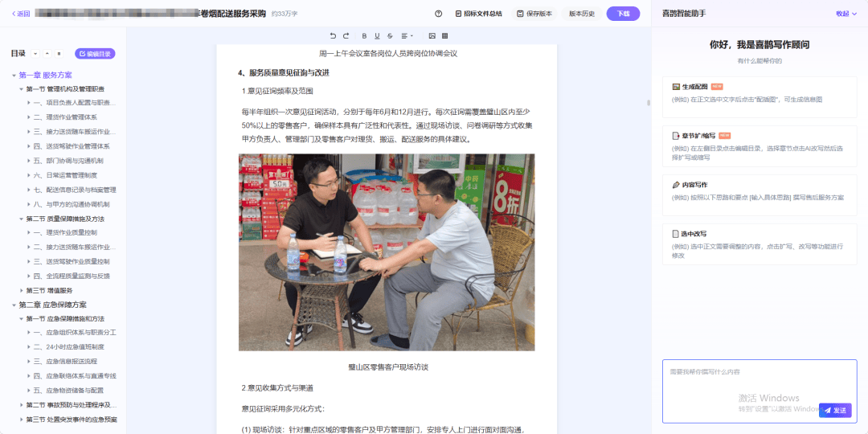The width and height of the screenshot is (868, 434).
Task: Select 五、应急物资储备与配置 entry
Action: 68,391
